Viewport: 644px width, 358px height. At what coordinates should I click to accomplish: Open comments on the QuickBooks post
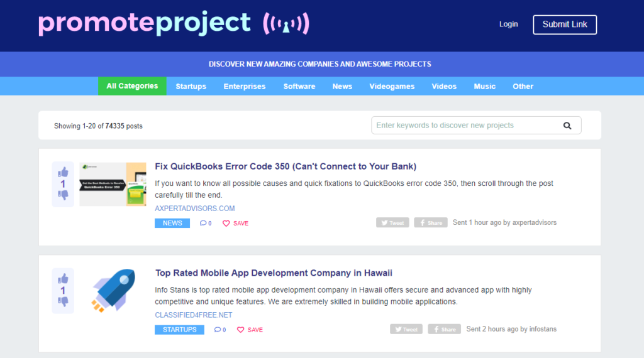(x=206, y=223)
